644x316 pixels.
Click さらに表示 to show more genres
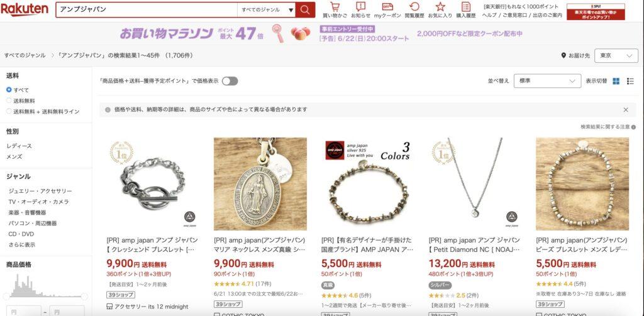[22, 244]
